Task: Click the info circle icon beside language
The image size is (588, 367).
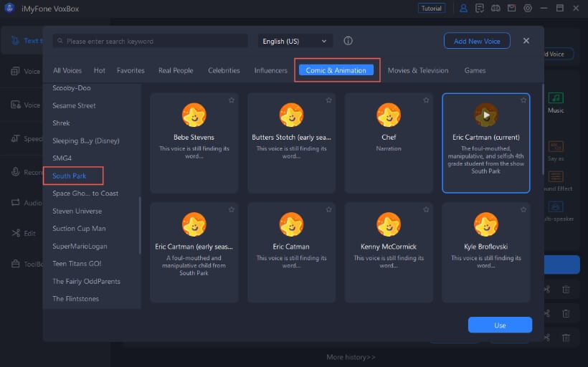Action: 348,41
